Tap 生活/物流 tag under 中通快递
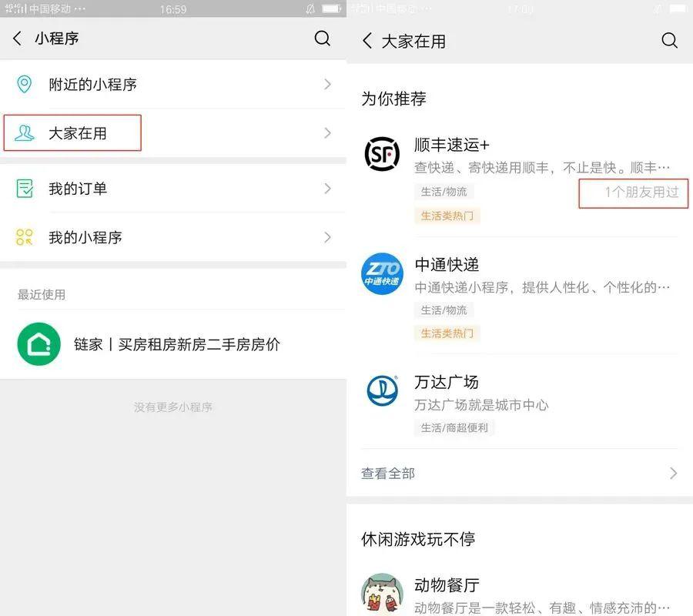The width and height of the screenshot is (693, 616). coord(444,310)
